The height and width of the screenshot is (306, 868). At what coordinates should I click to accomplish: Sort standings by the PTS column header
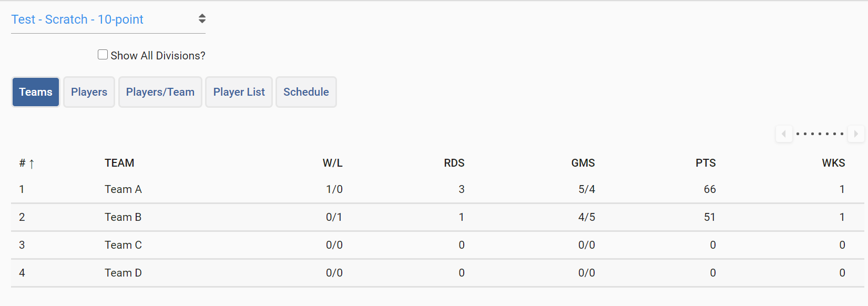coord(706,163)
